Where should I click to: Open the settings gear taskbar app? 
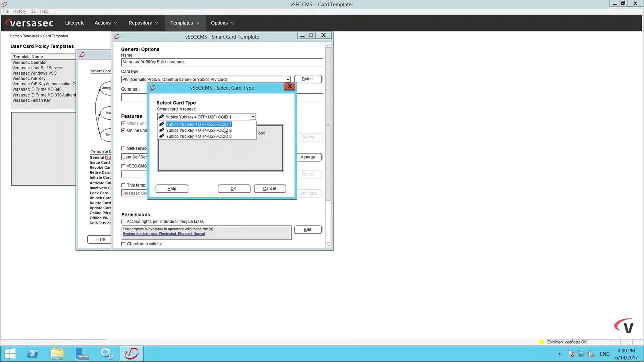point(107,354)
